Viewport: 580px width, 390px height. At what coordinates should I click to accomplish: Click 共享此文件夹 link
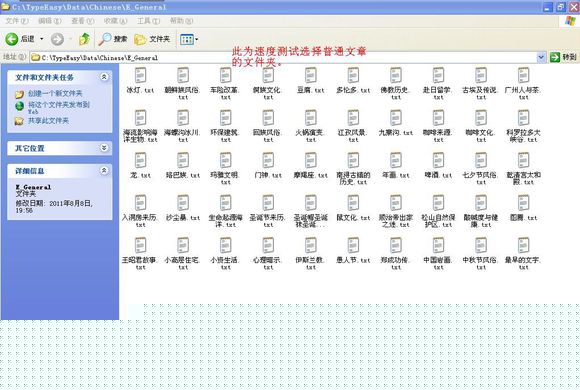tap(48, 121)
